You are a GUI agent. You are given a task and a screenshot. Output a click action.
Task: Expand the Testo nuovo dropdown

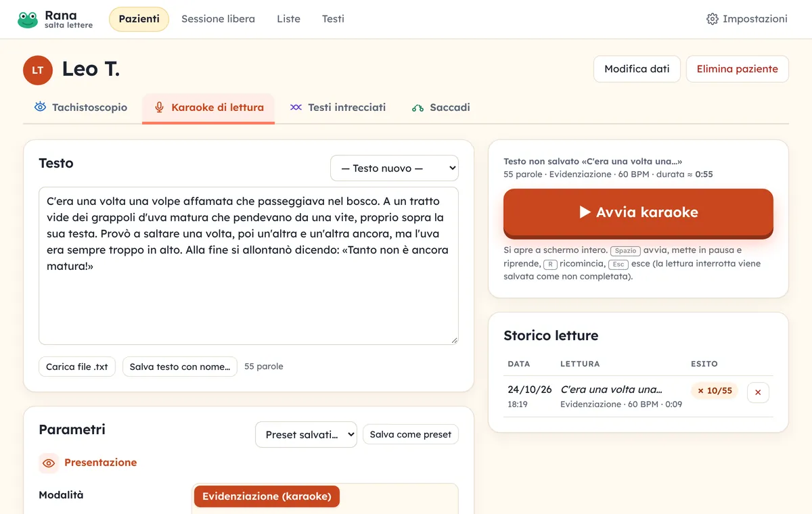(x=394, y=168)
